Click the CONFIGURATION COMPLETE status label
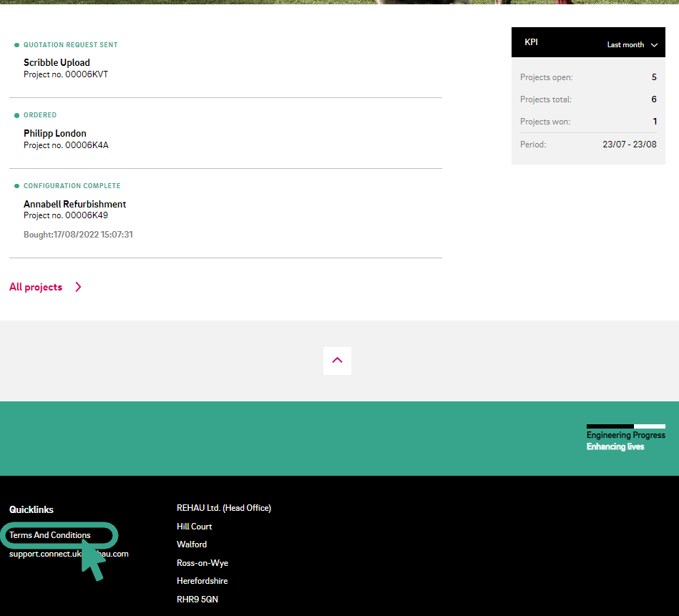This screenshot has width=679, height=616. tap(72, 186)
